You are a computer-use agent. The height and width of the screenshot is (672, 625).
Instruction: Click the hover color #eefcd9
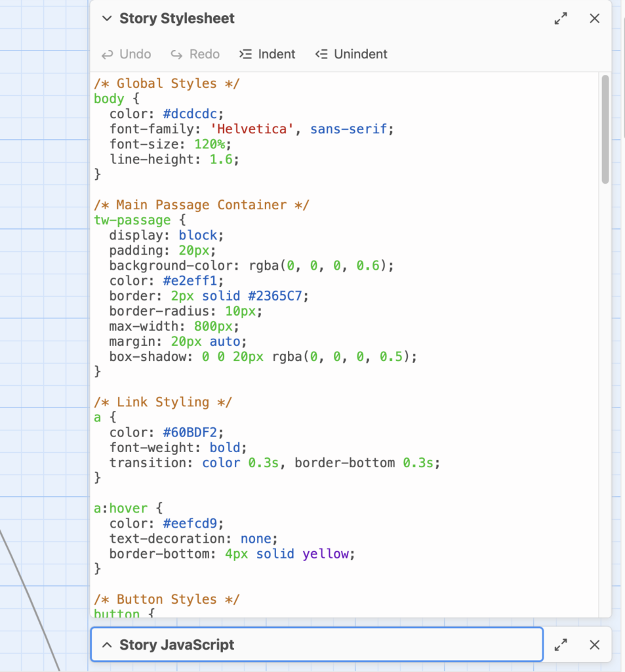[x=190, y=524]
